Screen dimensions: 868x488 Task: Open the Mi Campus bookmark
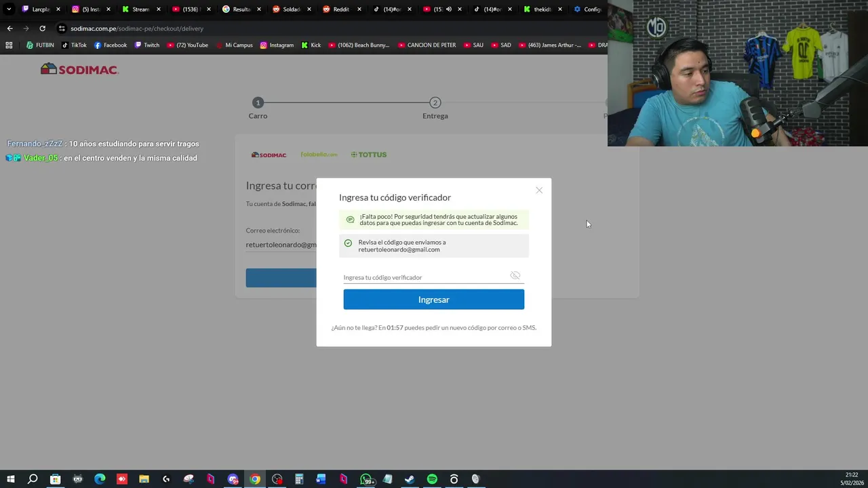tap(234, 45)
